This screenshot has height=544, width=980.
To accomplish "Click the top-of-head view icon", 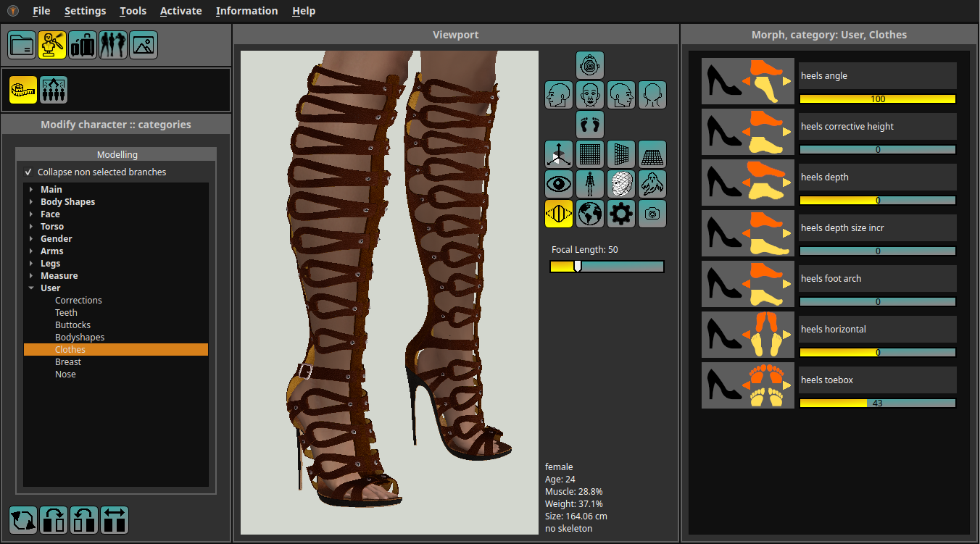I will tap(590, 65).
